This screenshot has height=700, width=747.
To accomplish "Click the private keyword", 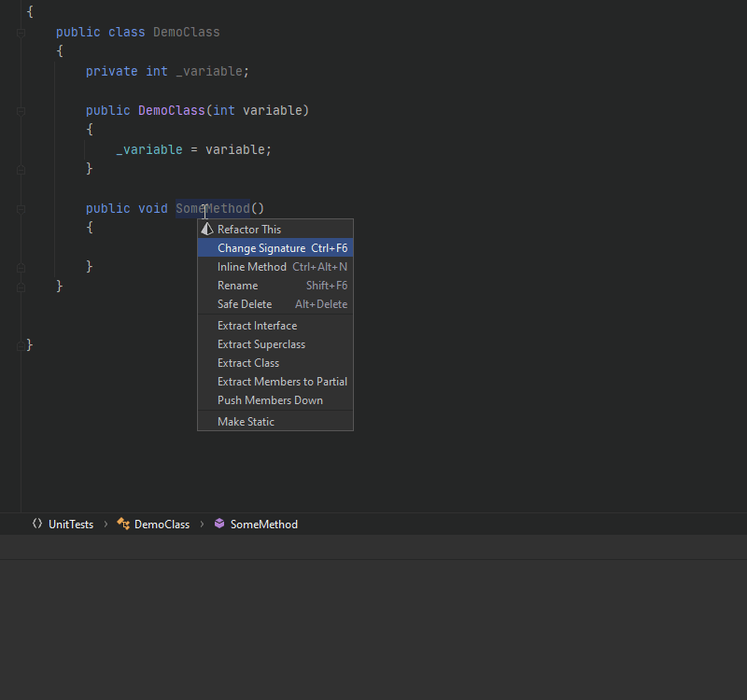I will 111,72.
